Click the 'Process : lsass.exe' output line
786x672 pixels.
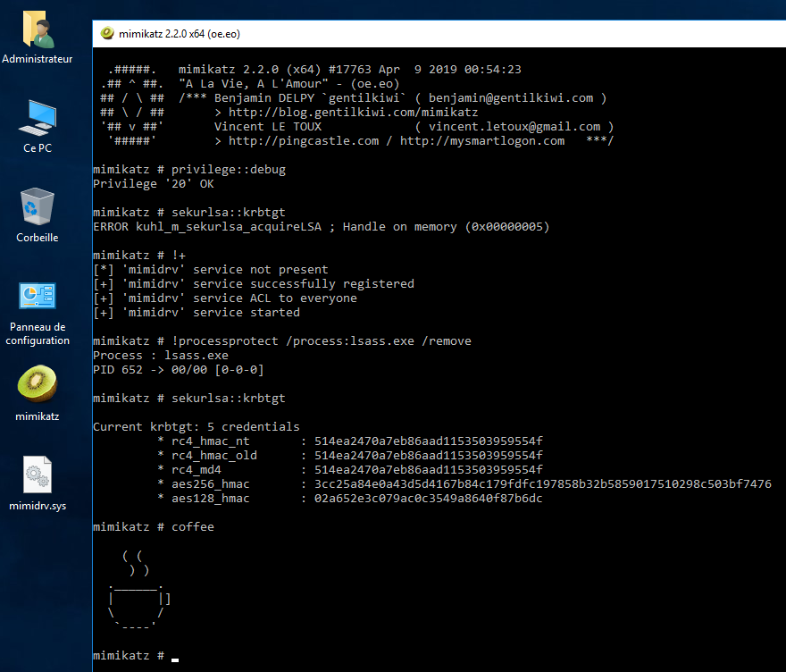[x=161, y=356]
